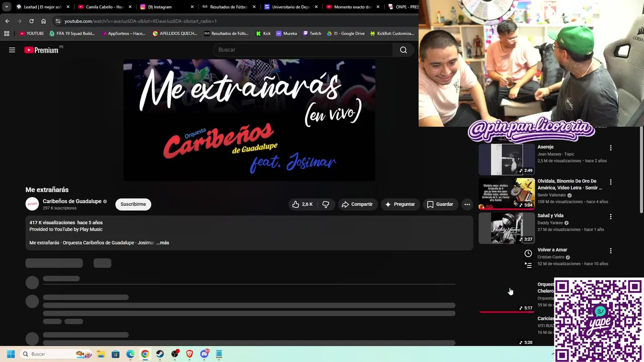The width and height of the screenshot is (644, 362).
Task: Open options menu for Asereje
Action: click(x=611, y=148)
